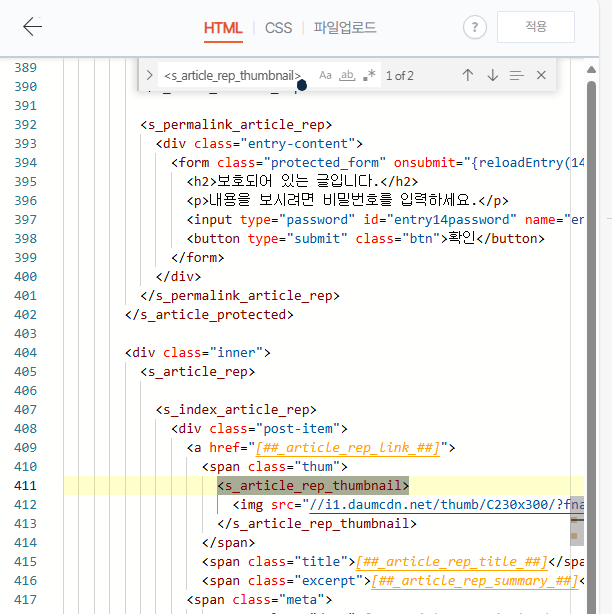
Task: Click line number 392
Action: pyautogui.click(x=25, y=125)
